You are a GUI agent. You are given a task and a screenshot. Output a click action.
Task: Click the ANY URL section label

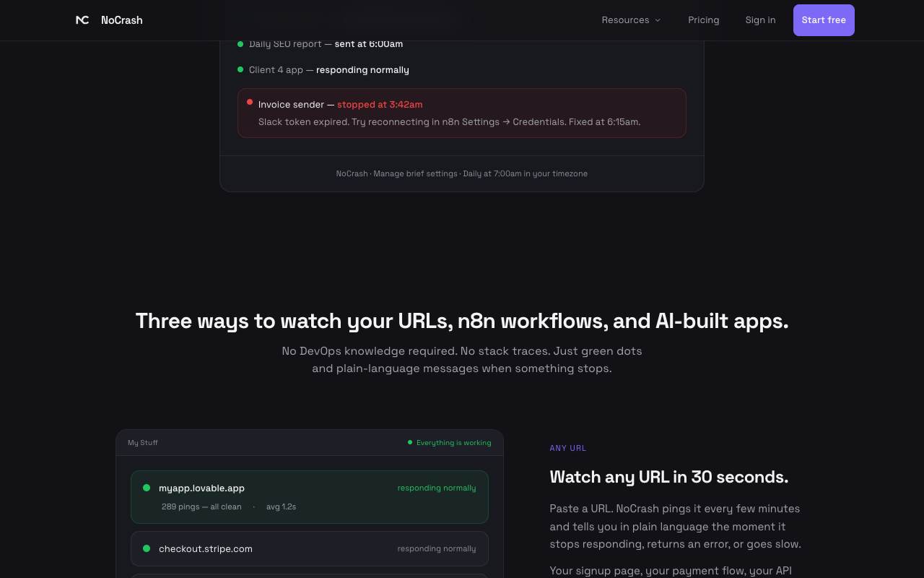(568, 448)
